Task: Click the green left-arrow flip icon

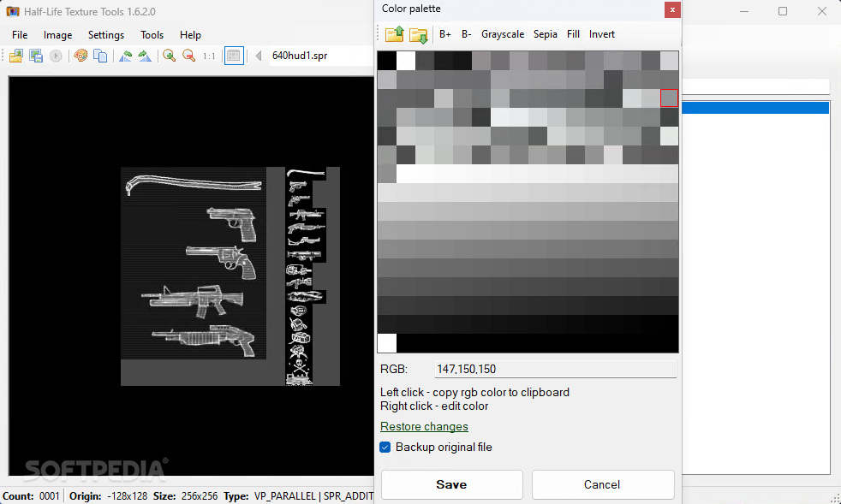Action: (126, 56)
